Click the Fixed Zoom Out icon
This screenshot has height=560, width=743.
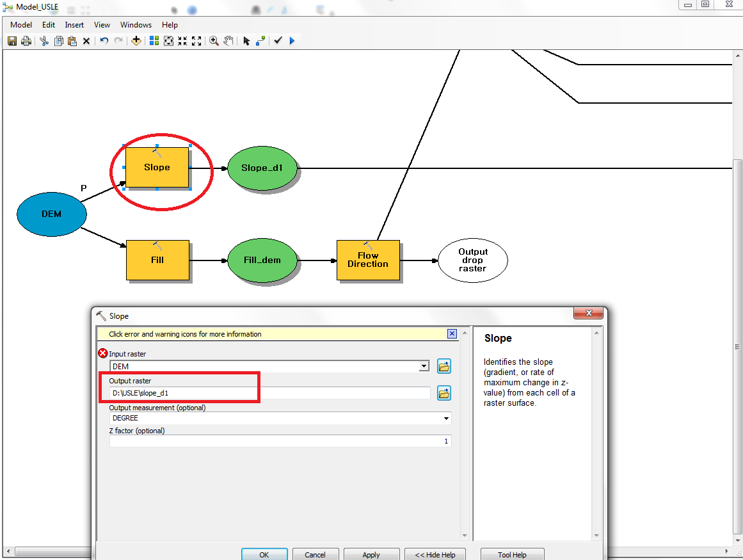click(196, 41)
